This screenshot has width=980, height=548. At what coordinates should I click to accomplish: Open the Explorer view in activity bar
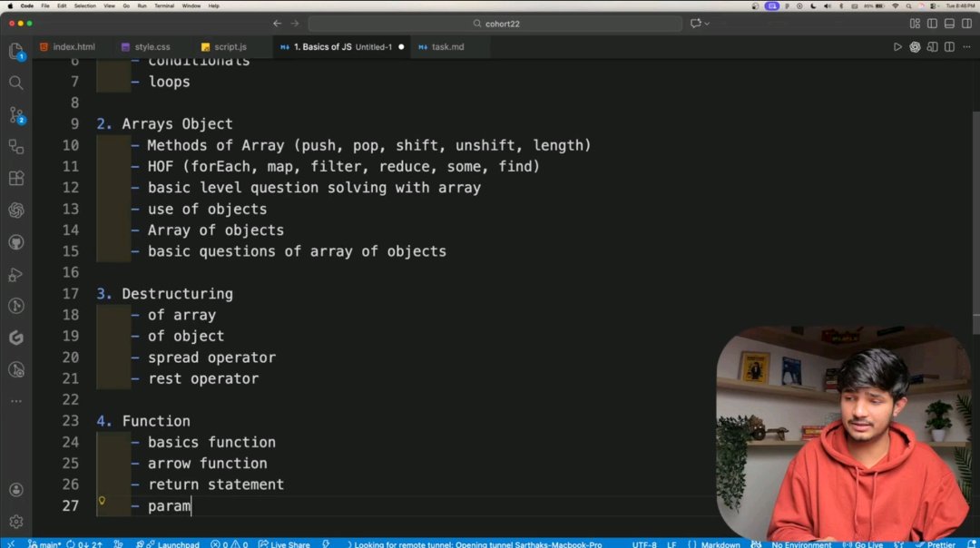click(16, 51)
